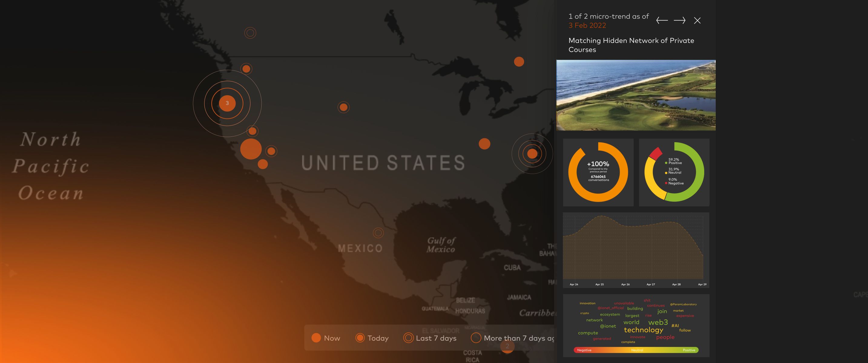Select the solid orange marker in northeastern Canada
This screenshot has width=868, height=363.
[519, 62]
